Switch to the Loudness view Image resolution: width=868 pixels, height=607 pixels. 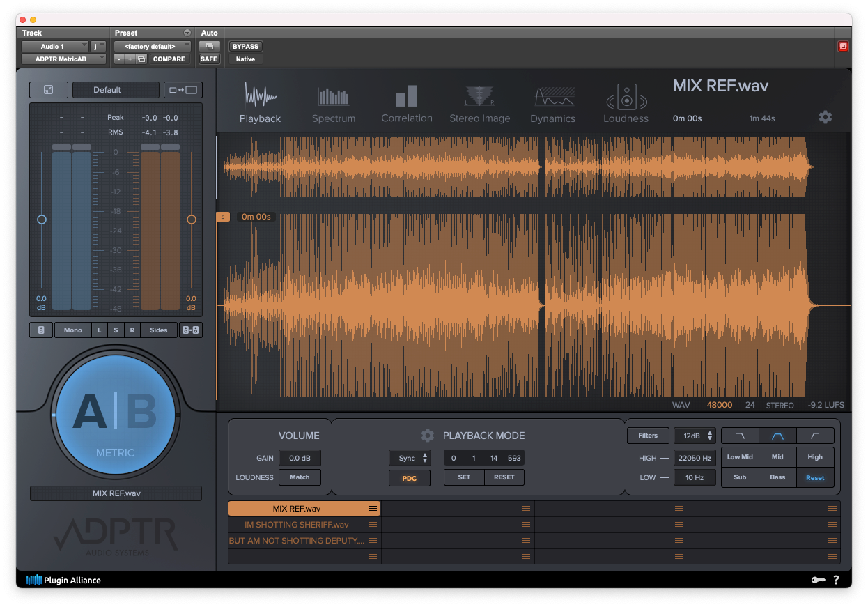tap(626, 105)
